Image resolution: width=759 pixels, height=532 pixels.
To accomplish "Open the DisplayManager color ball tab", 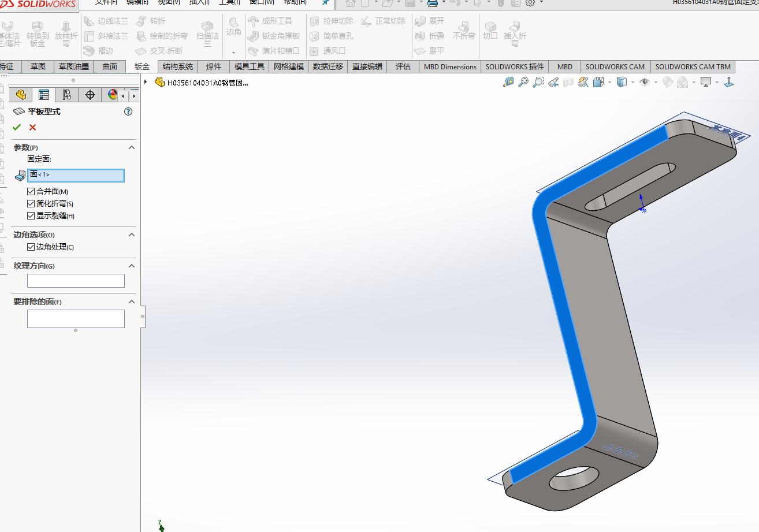I will [x=112, y=95].
